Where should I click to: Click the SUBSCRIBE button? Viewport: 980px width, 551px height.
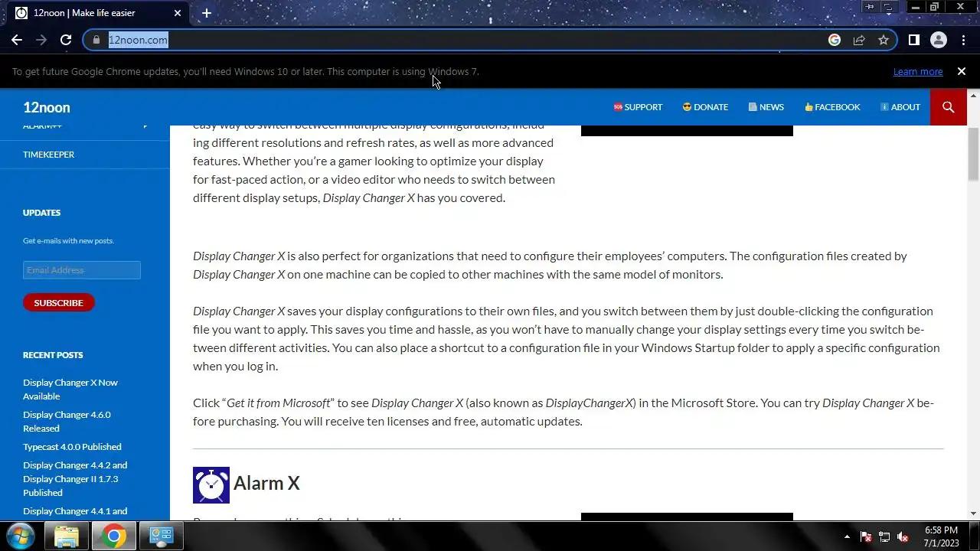click(58, 302)
